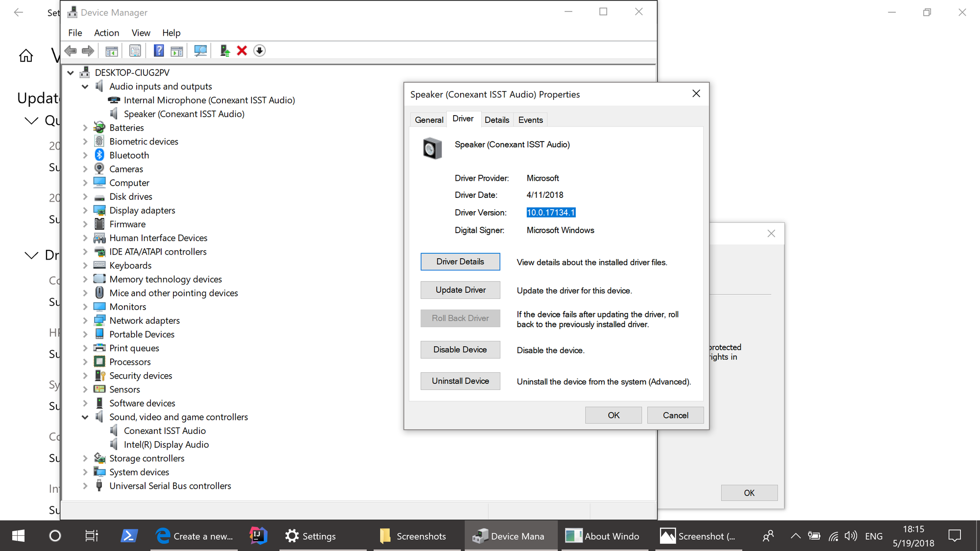The height and width of the screenshot is (551, 980).
Task: Click the ENG language indicator
Action: point(874,536)
